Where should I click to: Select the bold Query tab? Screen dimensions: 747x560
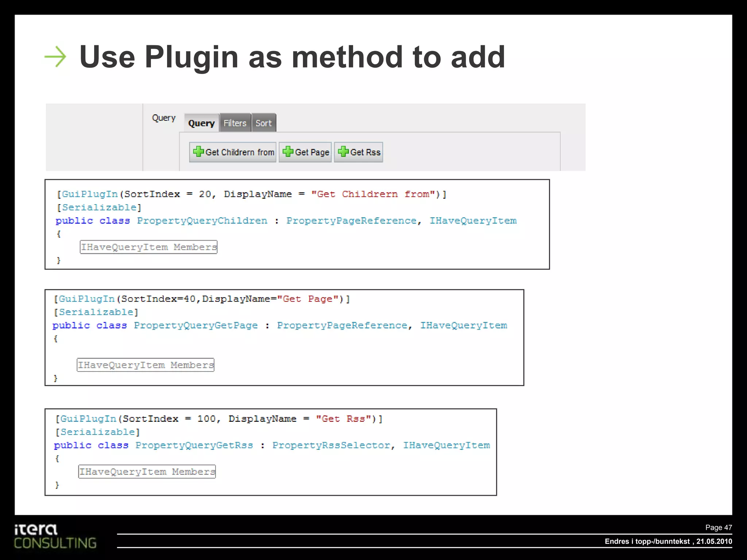pyautogui.click(x=201, y=123)
